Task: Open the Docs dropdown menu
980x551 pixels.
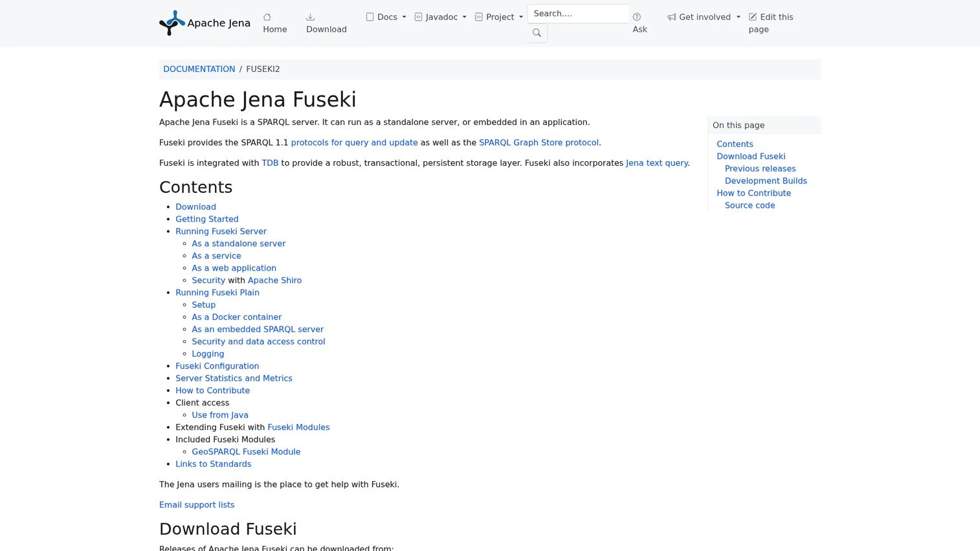Action: [386, 17]
